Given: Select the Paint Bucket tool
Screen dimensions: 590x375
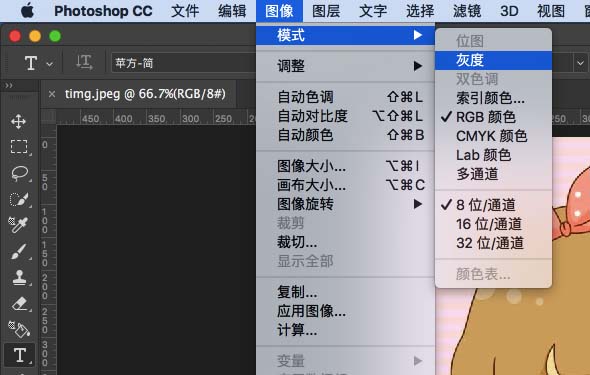Looking at the screenshot, I should (19, 329).
